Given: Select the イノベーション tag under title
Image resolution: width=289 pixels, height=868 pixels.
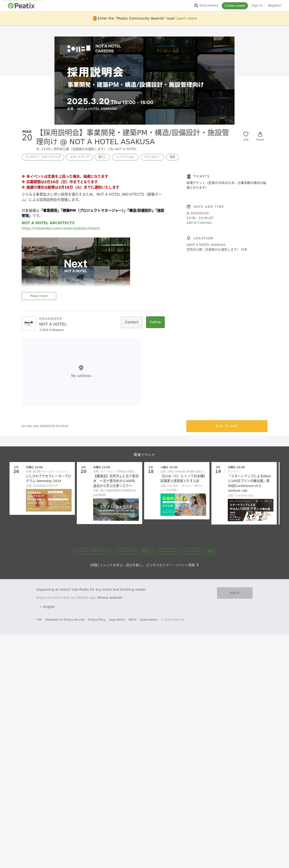Looking at the screenshot, I should (125, 157).
